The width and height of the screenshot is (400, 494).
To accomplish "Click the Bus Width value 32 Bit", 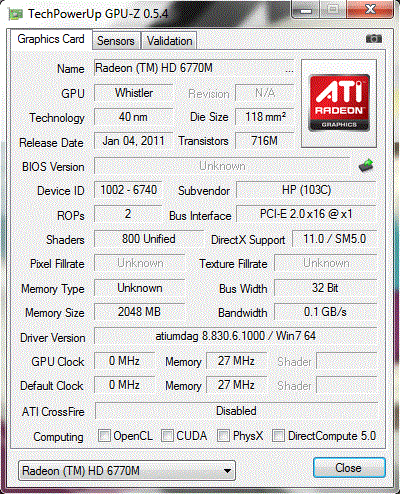I will 326,288.
